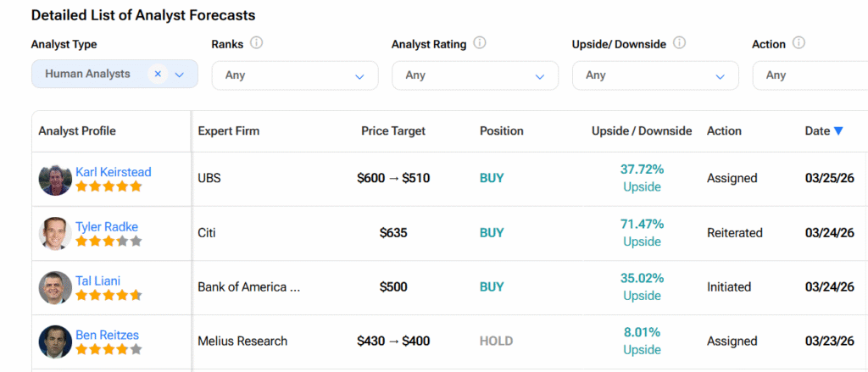Image resolution: width=868 pixels, height=372 pixels.
Task: Open Tyler Radke's analyst profile link
Action: click(x=107, y=226)
